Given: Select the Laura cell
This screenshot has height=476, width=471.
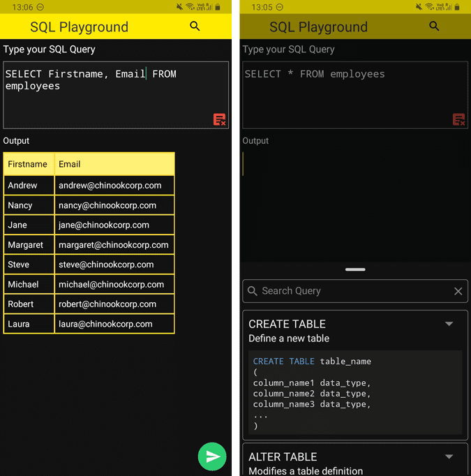Looking at the screenshot, I should point(29,324).
